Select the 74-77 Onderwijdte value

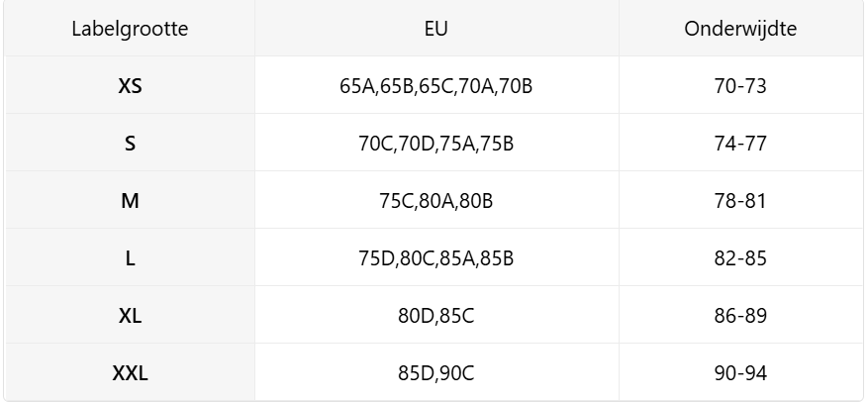coord(740,144)
